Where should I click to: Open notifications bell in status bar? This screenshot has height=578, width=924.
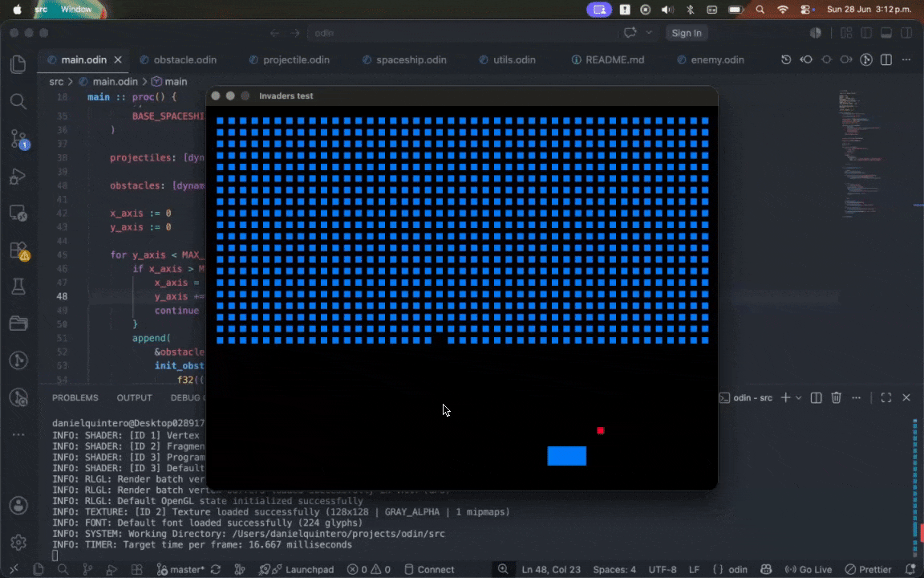pyautogui.click(x=910, y=569)
